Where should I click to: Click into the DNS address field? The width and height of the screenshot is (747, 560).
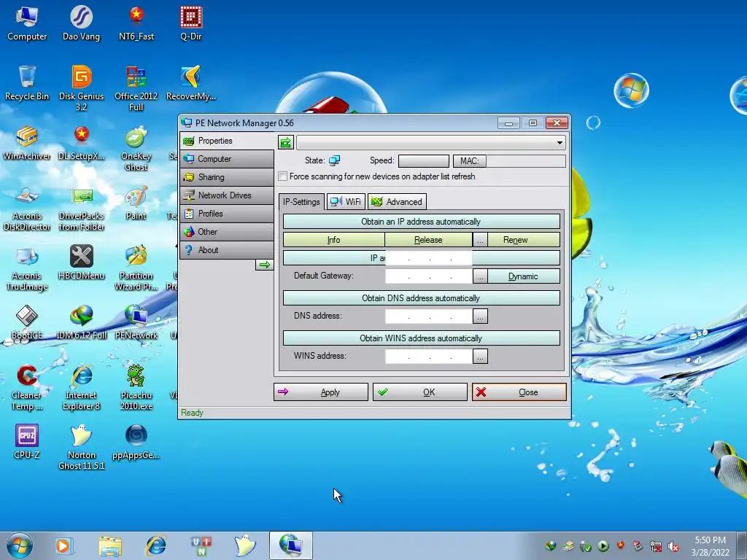pos(429,316)
